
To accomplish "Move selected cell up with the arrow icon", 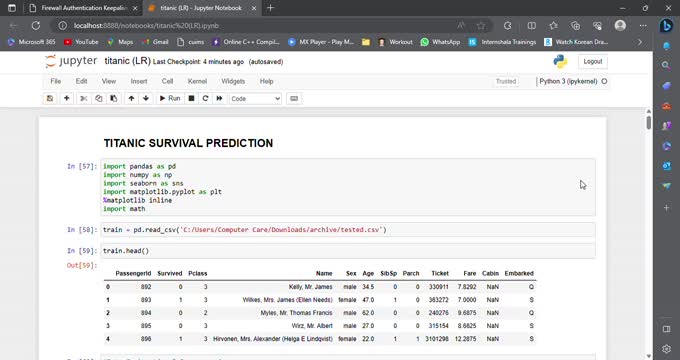I will [131, 98].
